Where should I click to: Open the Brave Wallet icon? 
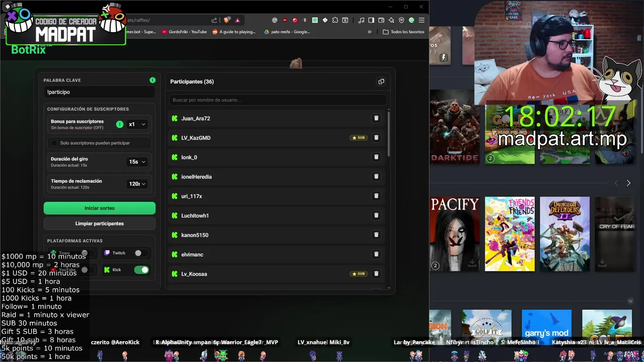pyautogui.click(x=381, y=20)
